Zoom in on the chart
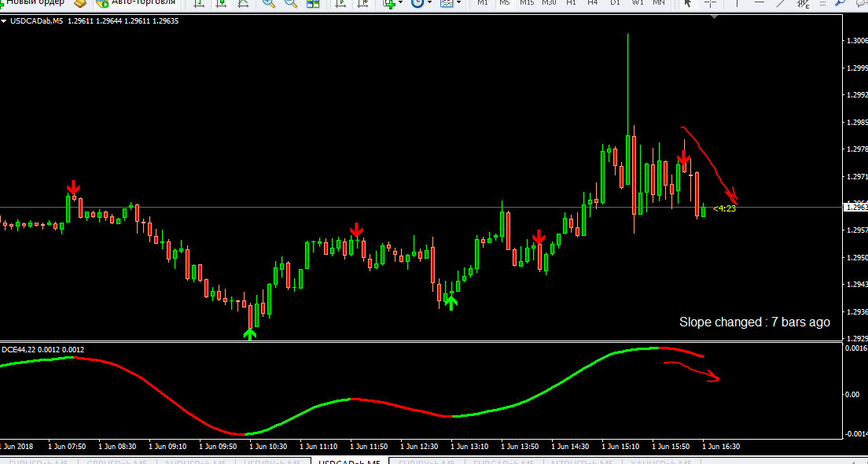 coord(269,3)
